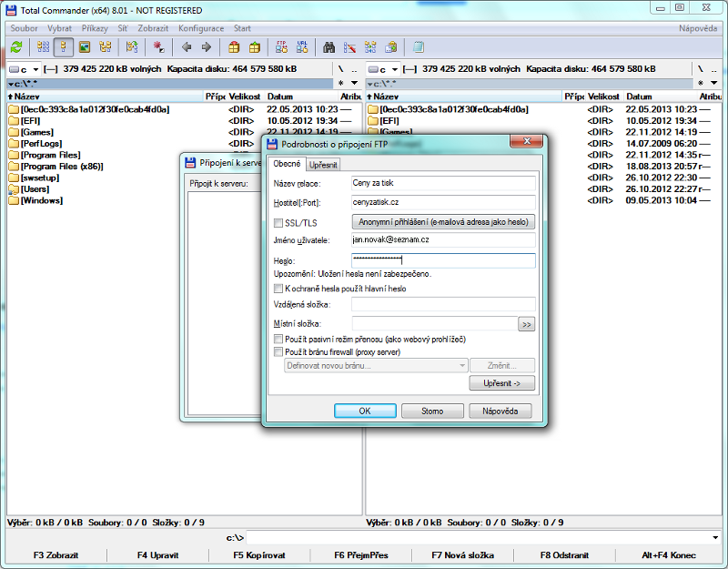Focus the Jméno uživatele input field

click(x=443, y=240)
